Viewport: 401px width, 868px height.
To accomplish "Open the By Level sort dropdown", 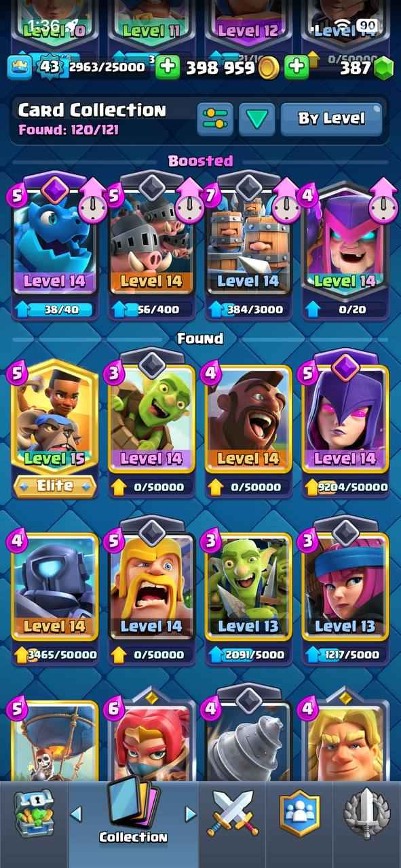I will (331, 119).
